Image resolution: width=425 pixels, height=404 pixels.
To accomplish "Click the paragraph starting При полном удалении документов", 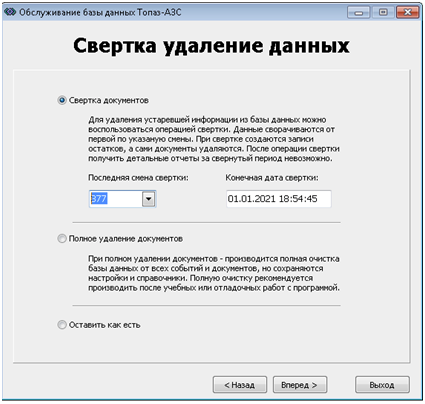I will pos(214,273).
